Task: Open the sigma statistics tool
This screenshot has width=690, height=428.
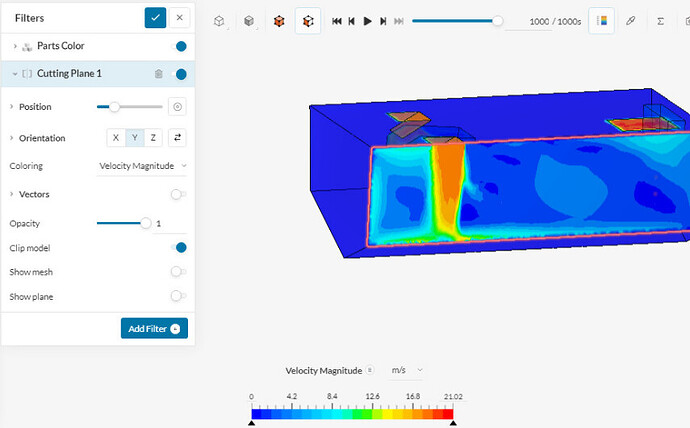Action: [661, 21]
